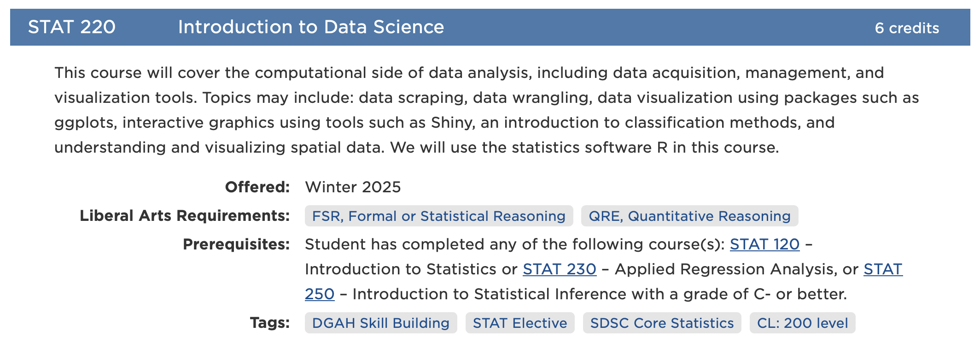Click the Introduction to Data Science title

[311, 27]
